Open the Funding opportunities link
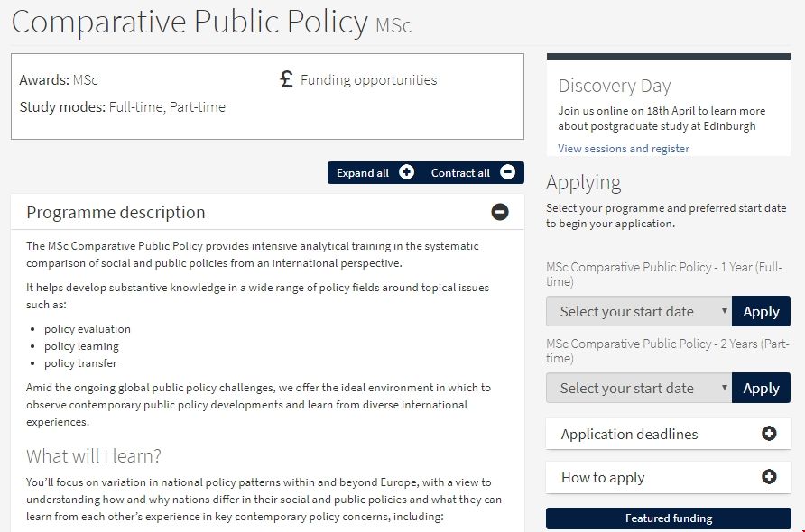Screen dimensions: 805x532 [x=368, y=80]
